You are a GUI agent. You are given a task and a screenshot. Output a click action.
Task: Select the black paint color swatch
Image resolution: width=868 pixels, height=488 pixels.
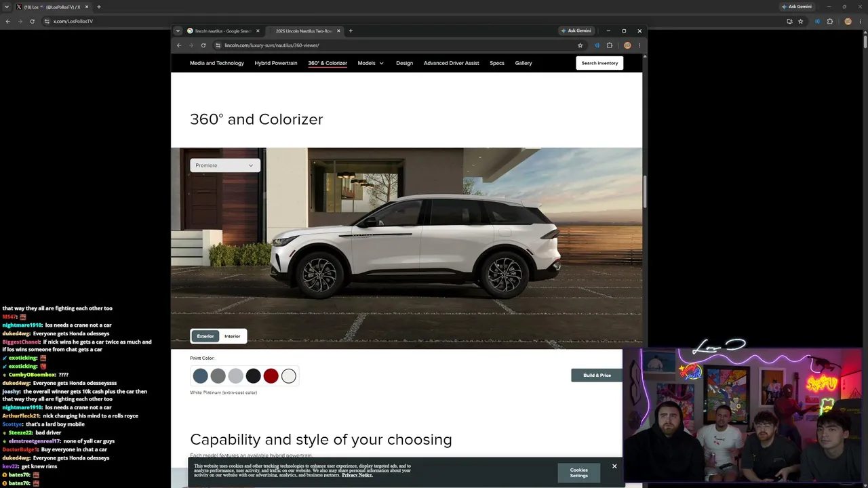(253, 375)
